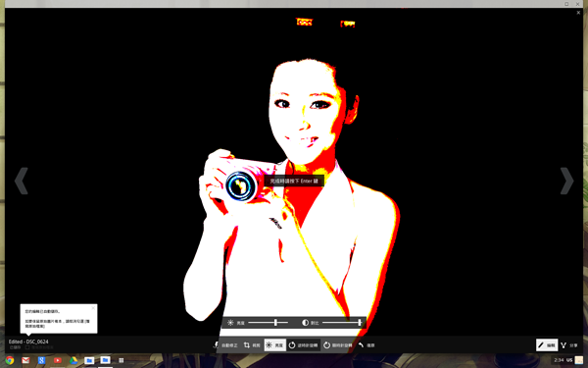
Task: Toggle the pencil Edit (編輯) mode button
Action: [x=547, y=345]
